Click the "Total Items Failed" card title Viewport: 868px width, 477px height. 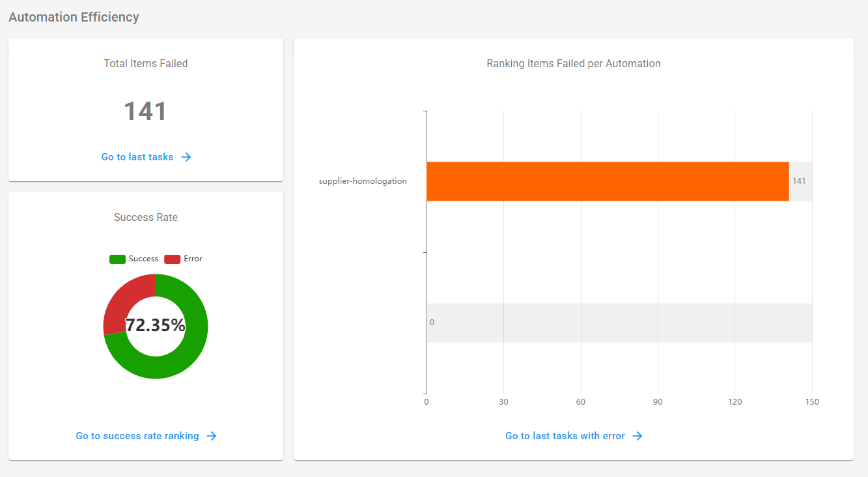(x=146, y=64)
